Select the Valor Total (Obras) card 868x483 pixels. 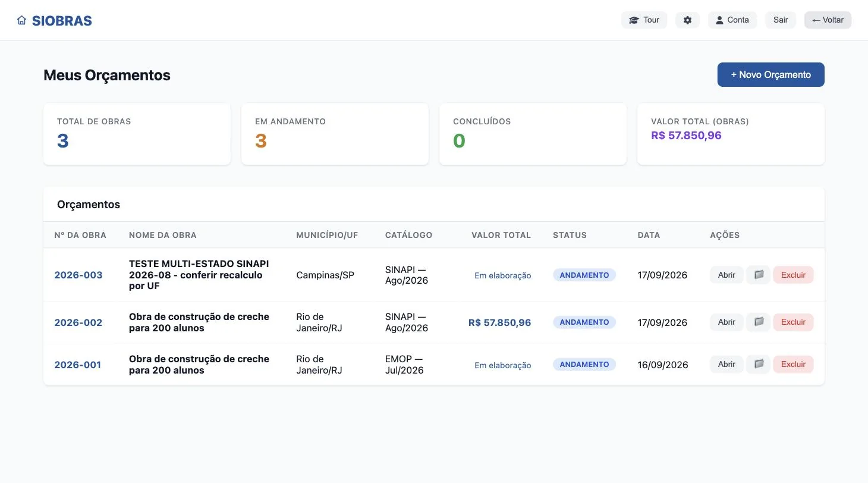pyautogui.click(x=731, y=134)
